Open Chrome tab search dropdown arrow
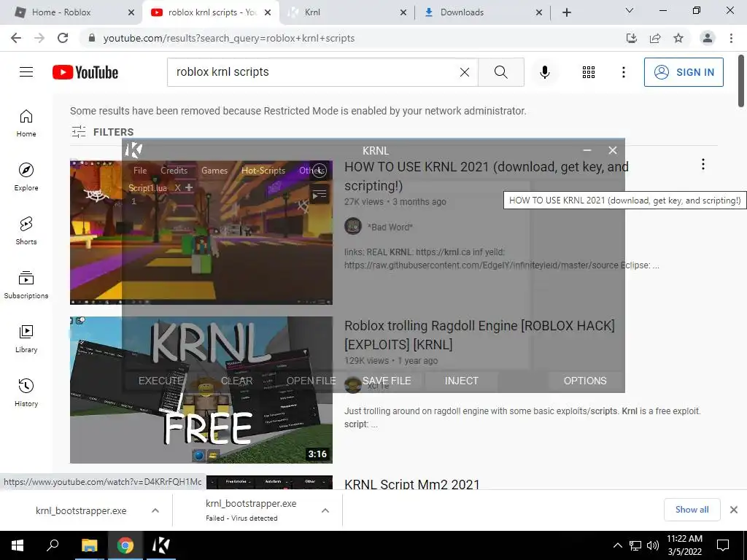747x560 pixels. point(630,10)
